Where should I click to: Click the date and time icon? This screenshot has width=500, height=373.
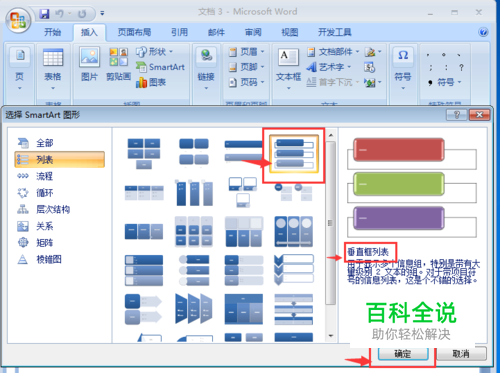point(370,67)
